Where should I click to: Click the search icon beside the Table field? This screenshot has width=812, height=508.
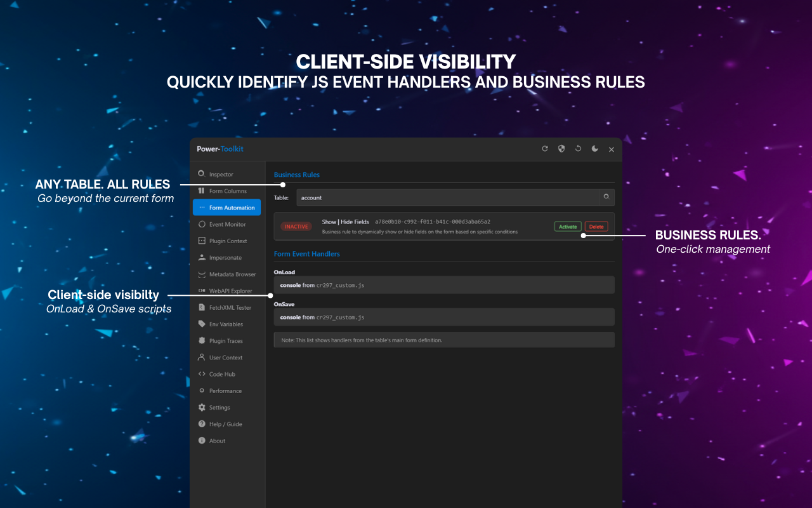(x=606, y=197)
